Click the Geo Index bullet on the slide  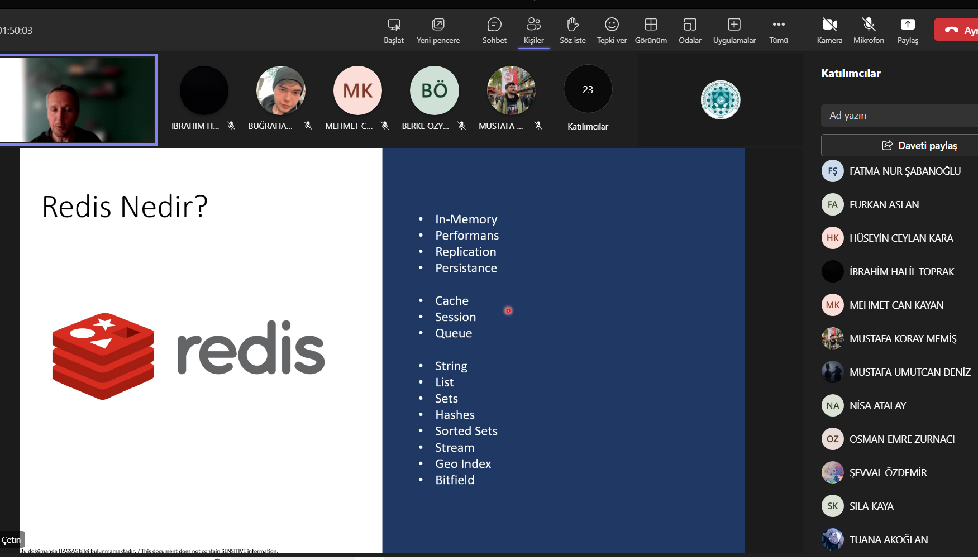click(x=463, y=464)
